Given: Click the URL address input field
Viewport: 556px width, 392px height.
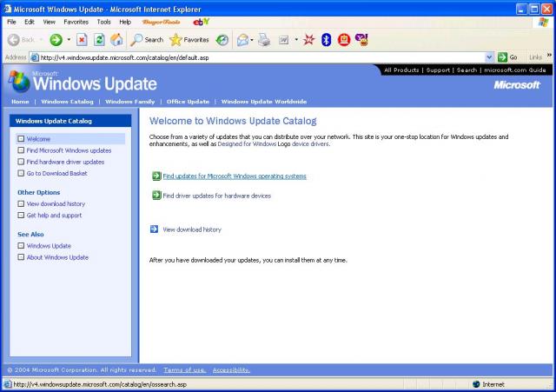Looking at the screenshot, I should tap(261, 57).
